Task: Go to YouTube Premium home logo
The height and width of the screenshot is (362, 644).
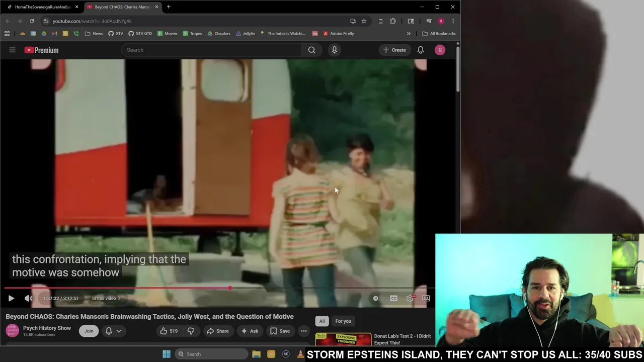Action: tap(41, 50)
